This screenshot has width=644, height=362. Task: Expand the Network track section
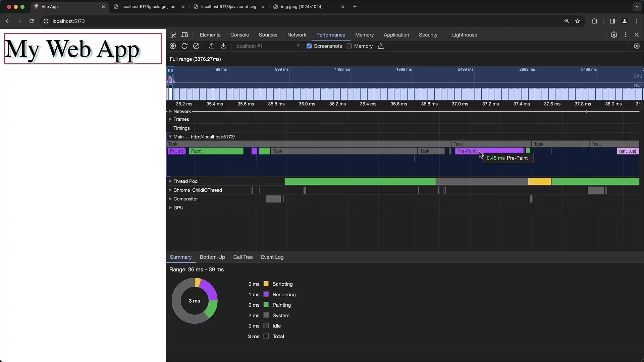(170, 111)
